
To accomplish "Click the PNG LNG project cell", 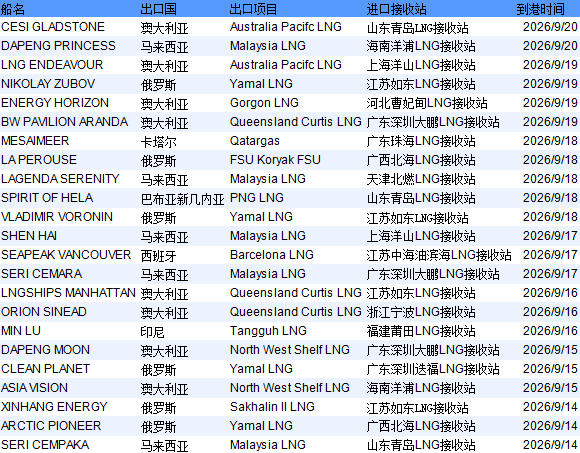I will pyautogui.click(x=257, y=198).
